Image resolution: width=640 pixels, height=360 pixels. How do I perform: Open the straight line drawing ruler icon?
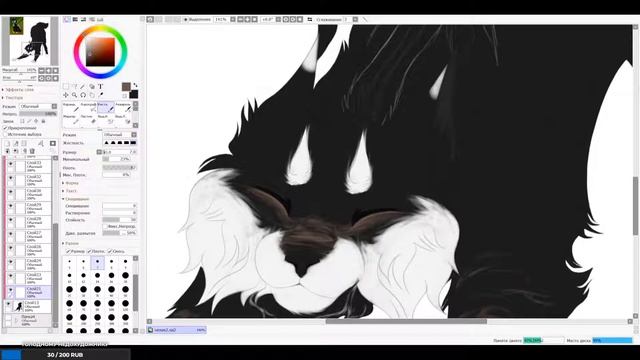[x=364, y=19]
